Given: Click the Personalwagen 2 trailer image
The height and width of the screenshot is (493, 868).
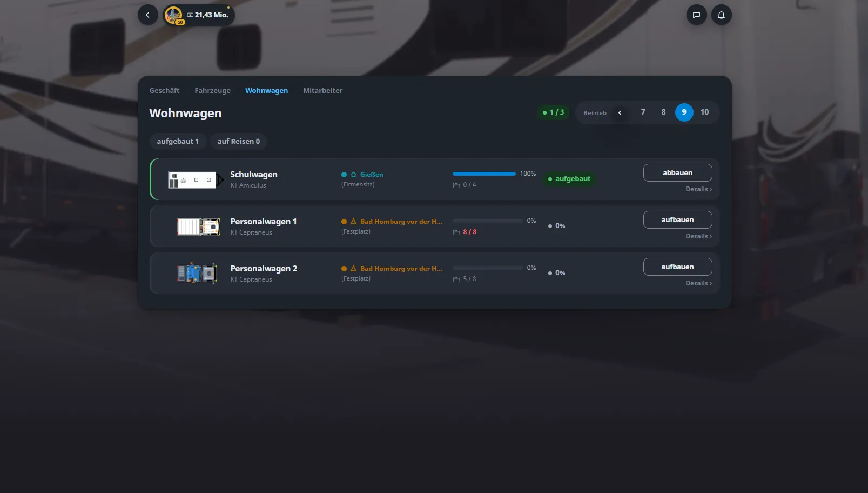Looking at the screenshot, I should 197,273.
